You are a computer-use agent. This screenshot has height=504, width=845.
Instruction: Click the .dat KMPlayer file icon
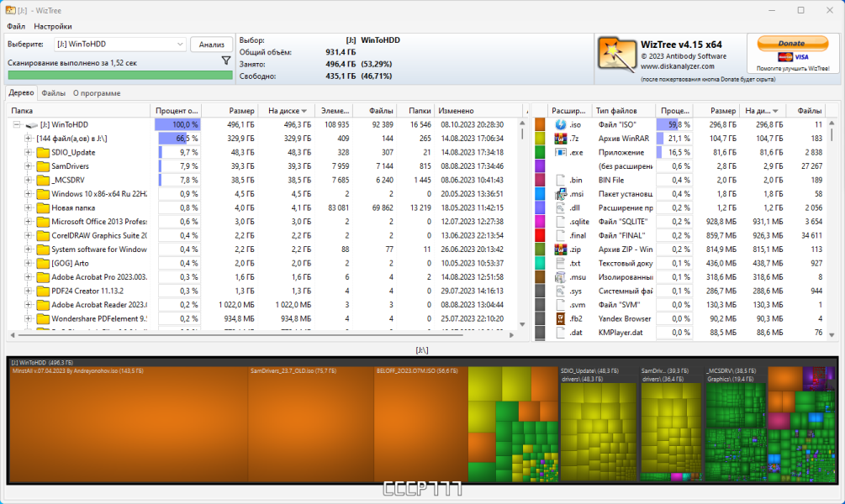(x=561, y=333)
